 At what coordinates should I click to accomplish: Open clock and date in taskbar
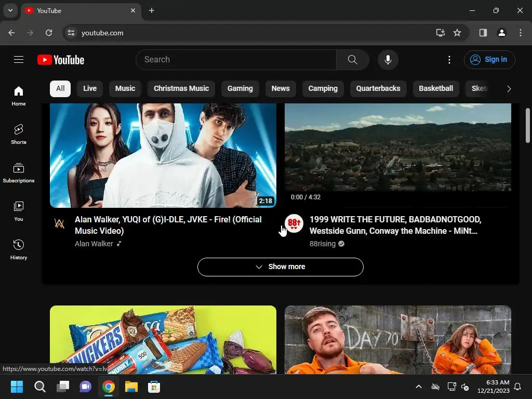pyautogui.click(x=494, y=387)
